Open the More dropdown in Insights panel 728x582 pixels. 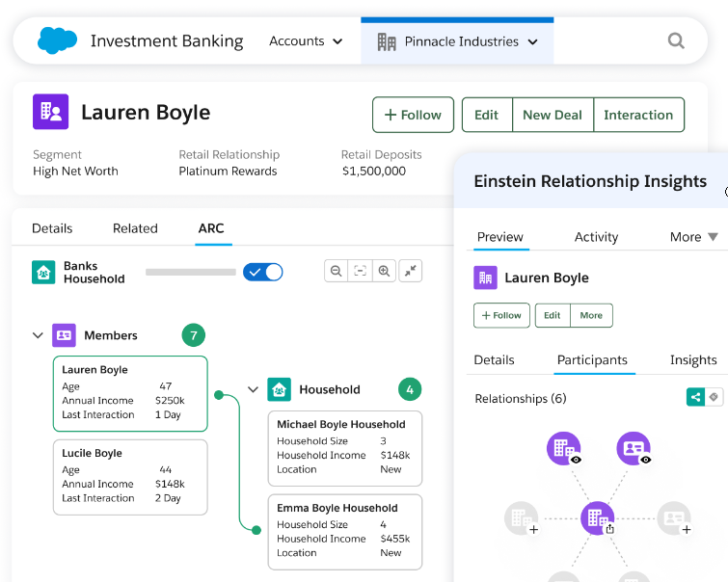(x=693, y=237)
